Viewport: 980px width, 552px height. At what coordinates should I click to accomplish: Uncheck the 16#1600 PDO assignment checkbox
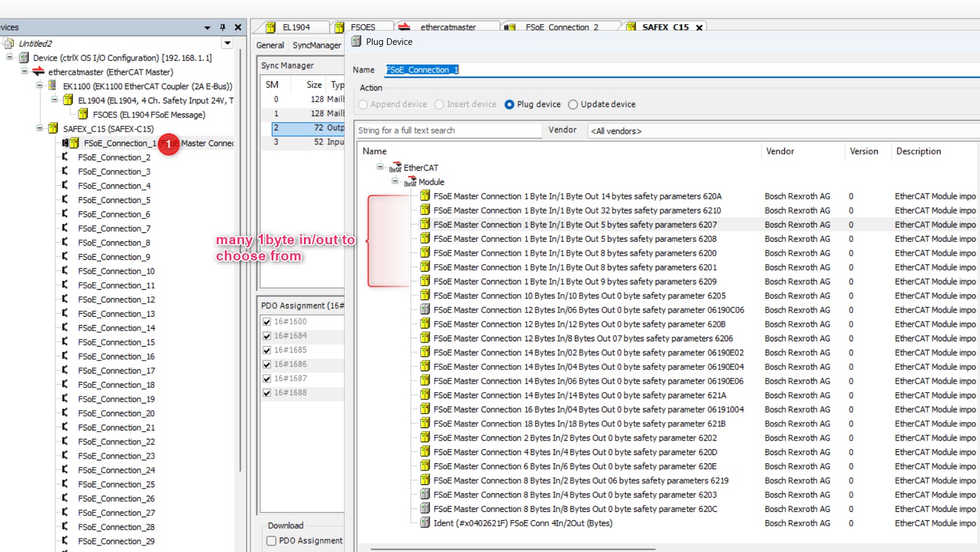coord(267,322)
